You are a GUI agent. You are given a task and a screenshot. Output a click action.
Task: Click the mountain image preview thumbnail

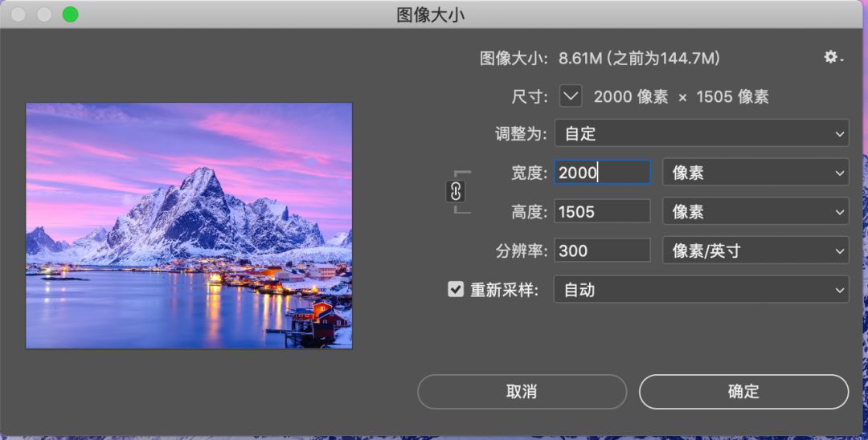coord(189,226)
